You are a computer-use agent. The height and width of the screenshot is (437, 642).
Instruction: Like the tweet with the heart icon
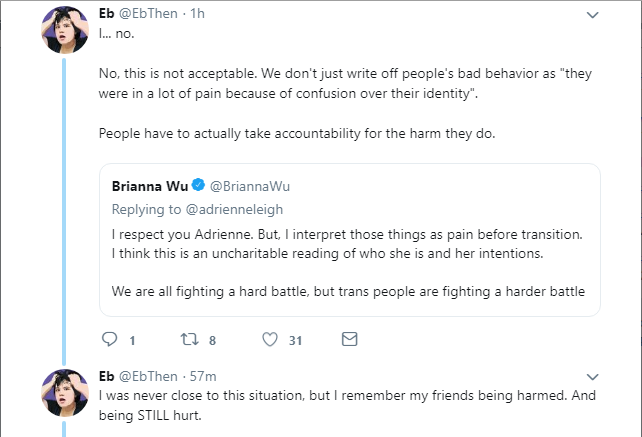click(x=270, y=339)
